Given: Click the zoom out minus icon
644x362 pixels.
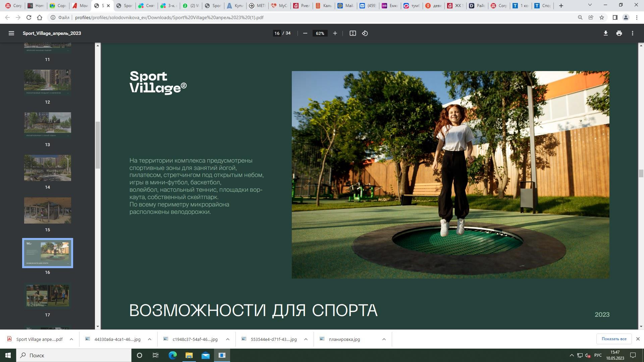Looking at the screenshot, I should [x=305, y=33].
